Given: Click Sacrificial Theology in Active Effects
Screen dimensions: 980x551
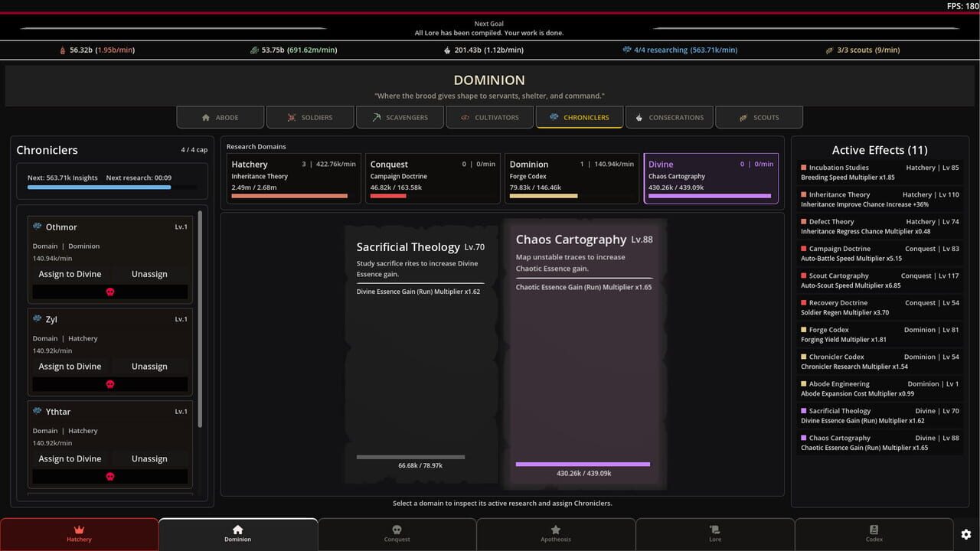Looking at the screenshot, I should click(880, 416).
